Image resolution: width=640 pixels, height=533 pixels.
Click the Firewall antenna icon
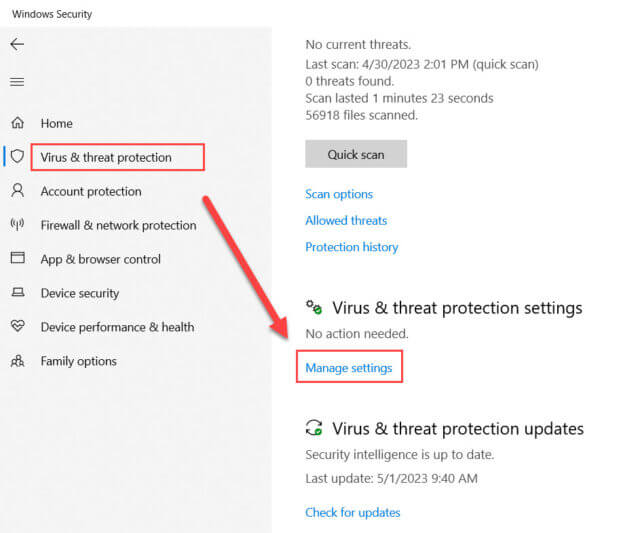tap(17, 224)
